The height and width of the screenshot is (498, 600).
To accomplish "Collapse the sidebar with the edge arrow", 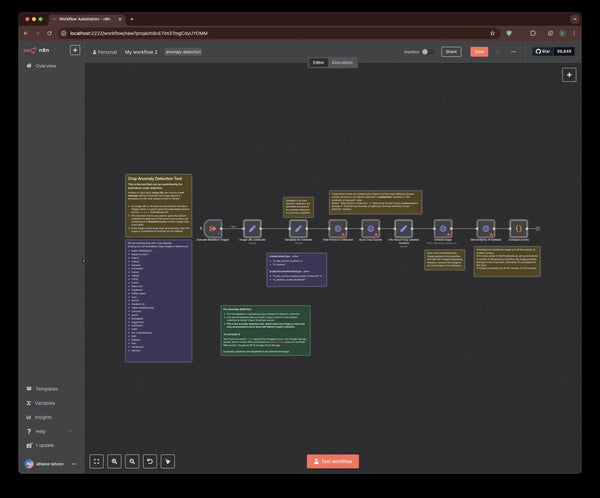I will 84,261.
